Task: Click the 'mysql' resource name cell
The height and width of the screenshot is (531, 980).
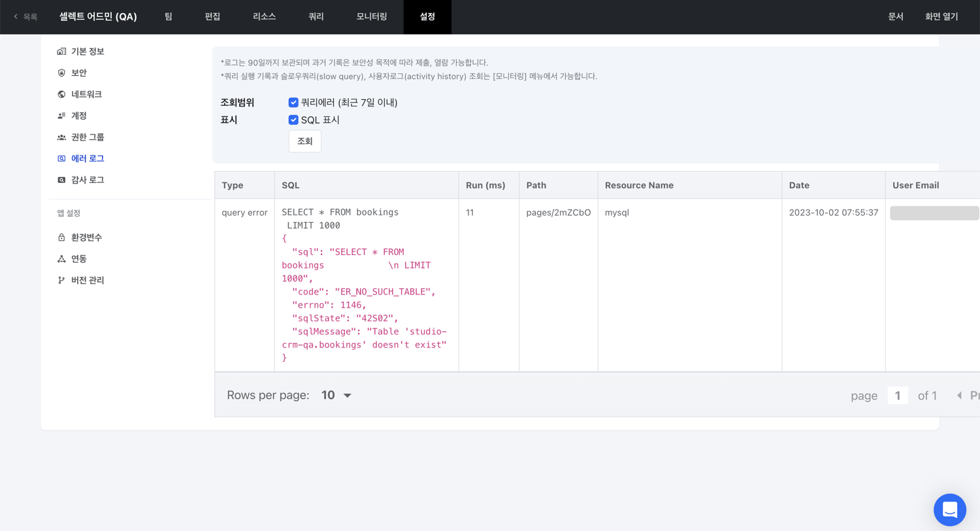Action: tap(617, 212)
